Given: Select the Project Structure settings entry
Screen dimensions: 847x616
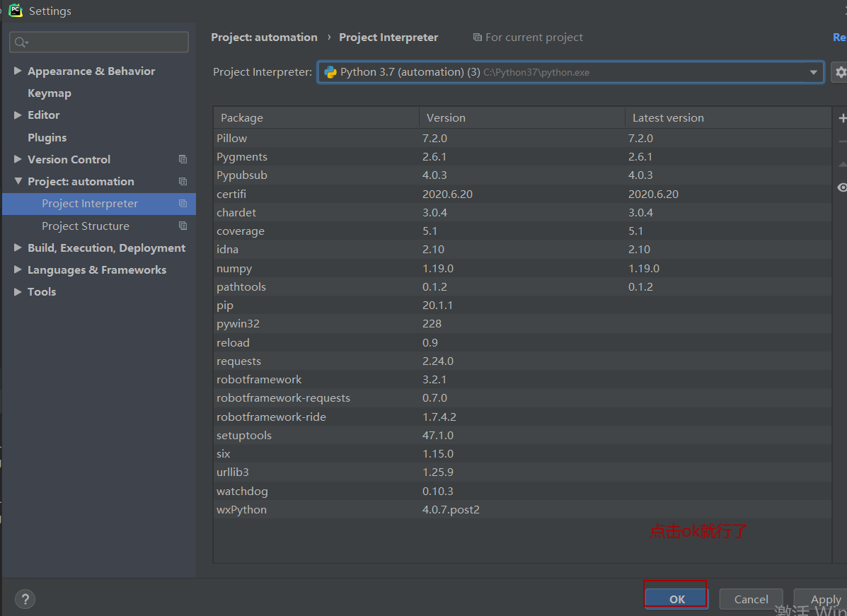Looking at the screenshot, I should [84, 226].
